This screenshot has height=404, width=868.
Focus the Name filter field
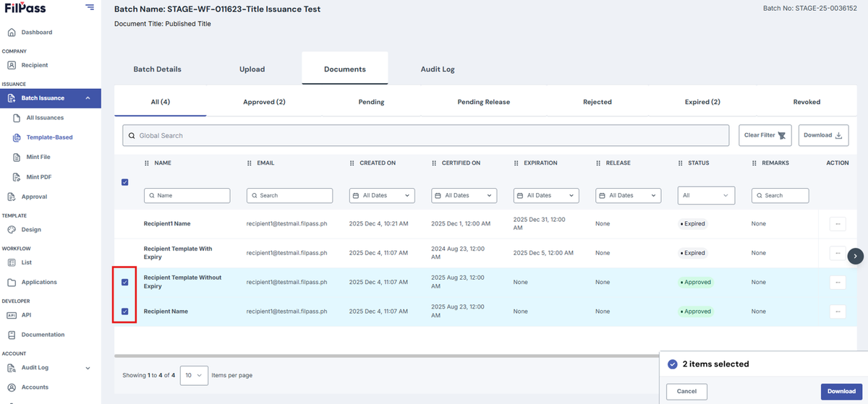[187, 195]
